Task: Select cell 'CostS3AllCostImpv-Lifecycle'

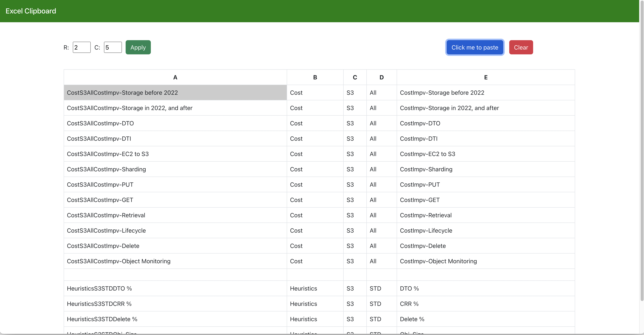Action: click(x=175, y=230)
